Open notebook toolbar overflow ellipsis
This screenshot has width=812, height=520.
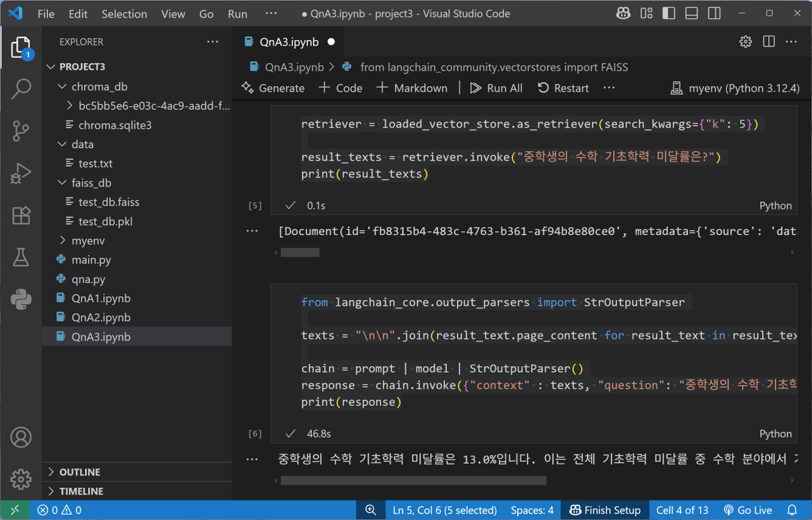[x=609, y=88]
